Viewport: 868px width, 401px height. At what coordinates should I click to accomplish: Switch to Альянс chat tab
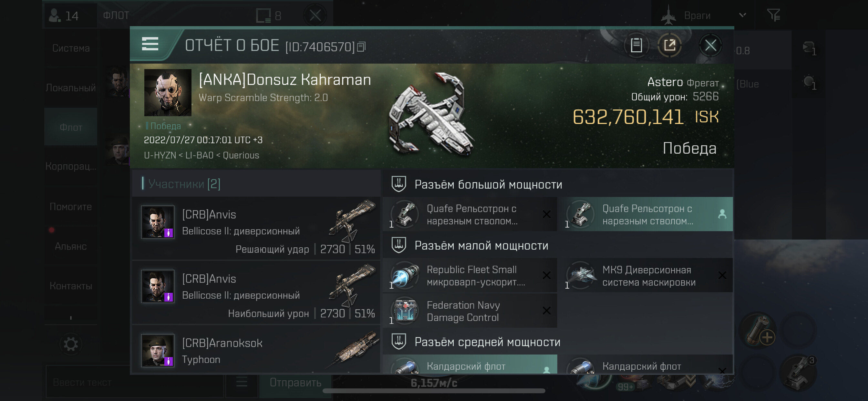coord(71,246)
